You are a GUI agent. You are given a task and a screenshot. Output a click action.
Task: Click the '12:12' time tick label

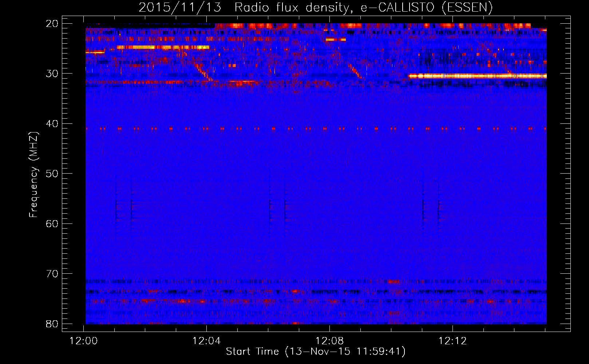452,341
